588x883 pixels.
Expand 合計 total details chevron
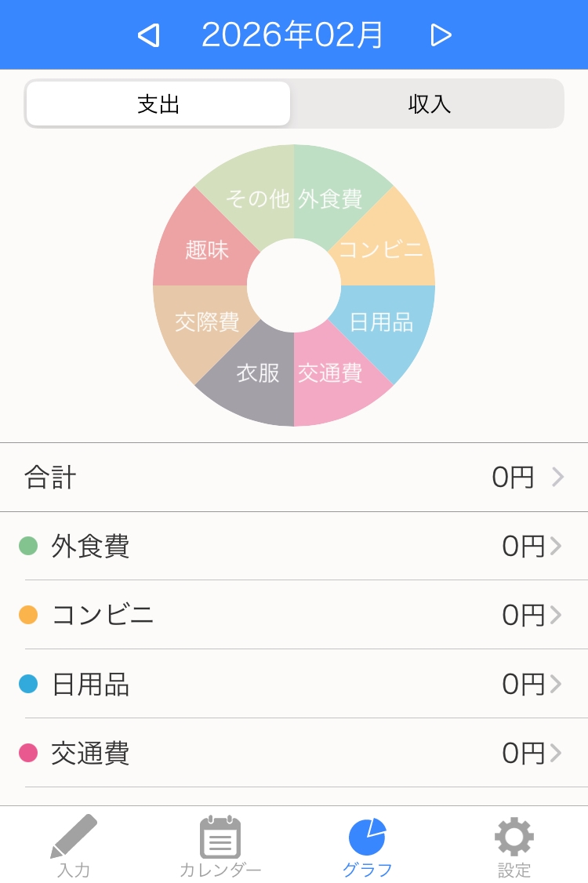point(557,477)
